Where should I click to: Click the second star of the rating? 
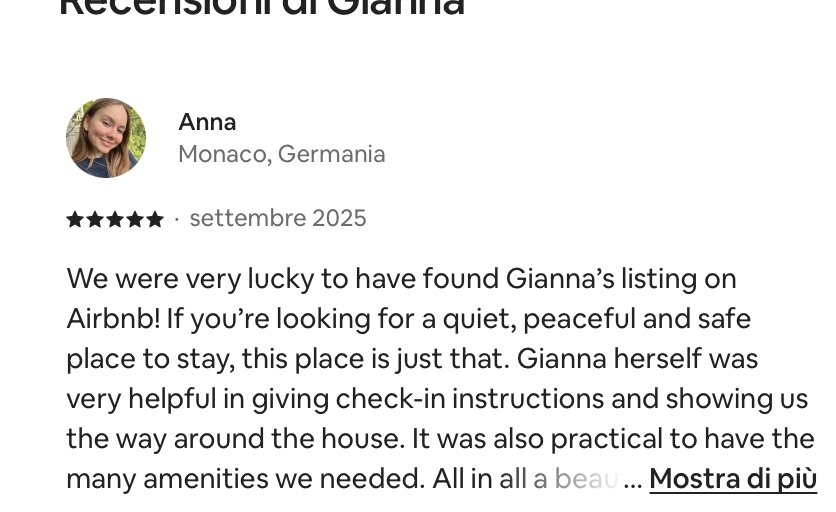pos(95,219)
